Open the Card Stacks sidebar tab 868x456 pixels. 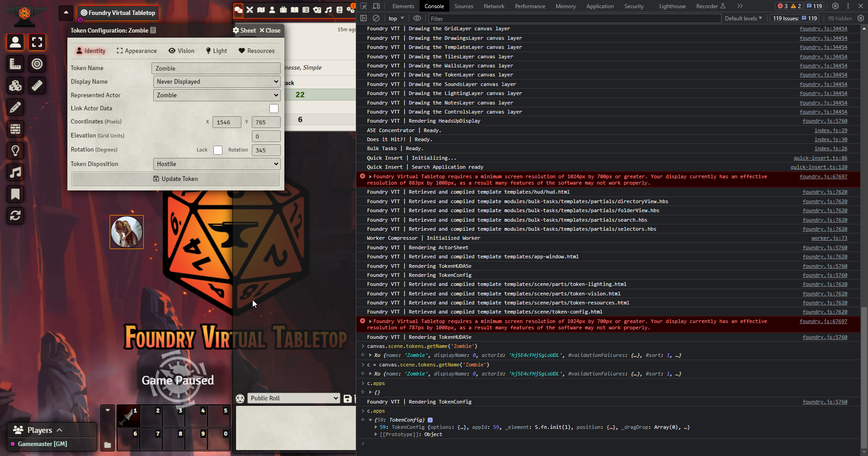tap(317, 9)
